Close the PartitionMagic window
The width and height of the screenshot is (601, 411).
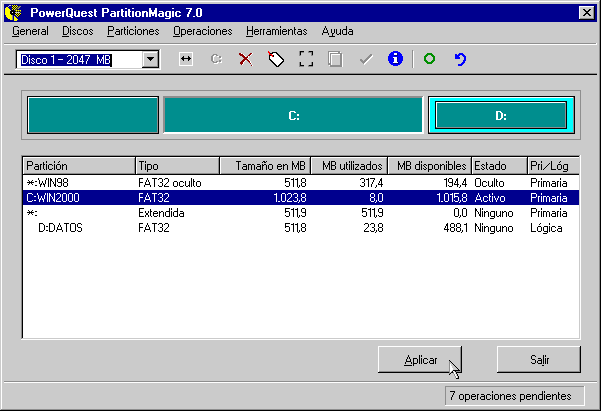pos(587,13)
